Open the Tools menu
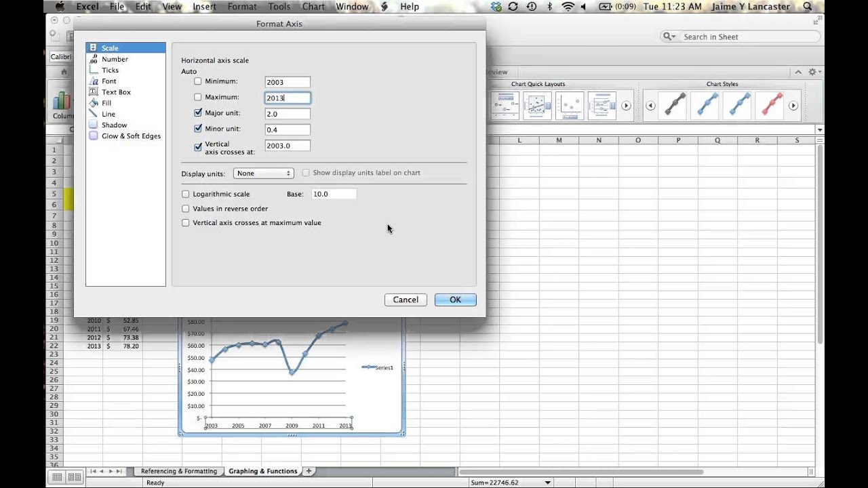 pos(279,7)
